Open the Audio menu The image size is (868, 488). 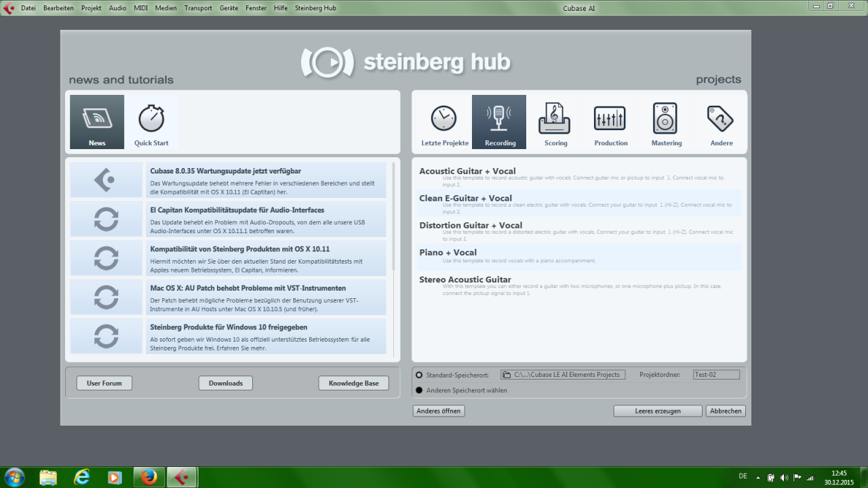coord(117,8)
